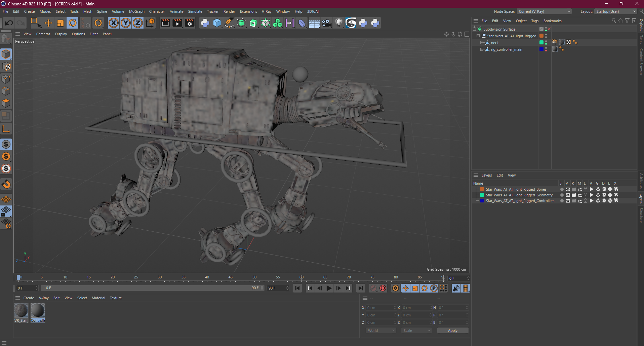The height and width of the screenshot is (346, 644).
Task: Click the Undo arrow icon
Action: coord(9,23)
